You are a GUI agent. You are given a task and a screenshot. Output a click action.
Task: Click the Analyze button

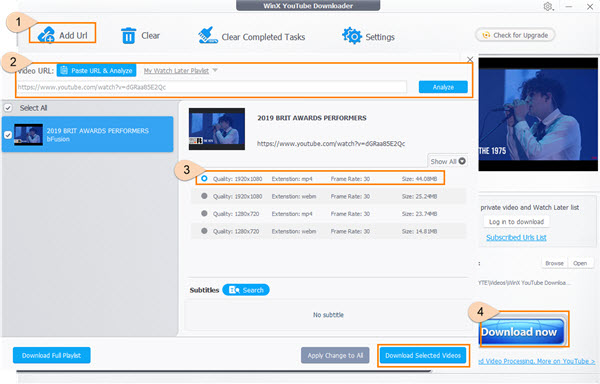[443, 87]
